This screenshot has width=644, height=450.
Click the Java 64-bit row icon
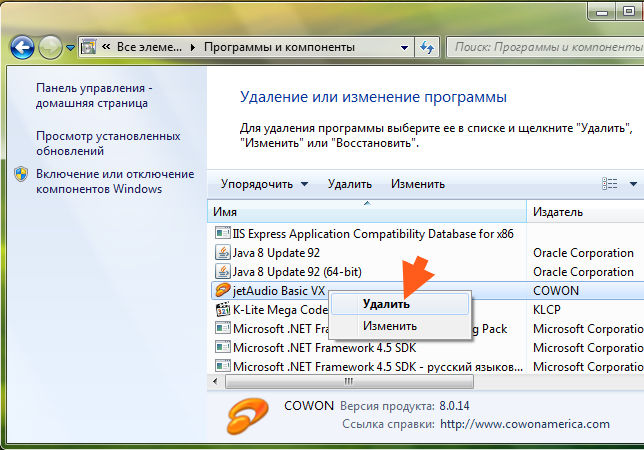[x=223, y=271]
